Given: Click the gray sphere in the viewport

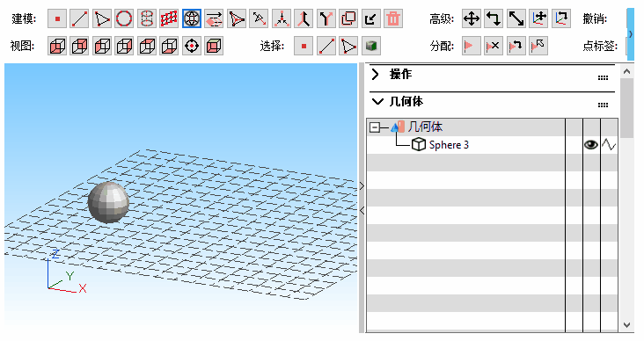Looking at the screenshot, I should click(x=109, y=202).
